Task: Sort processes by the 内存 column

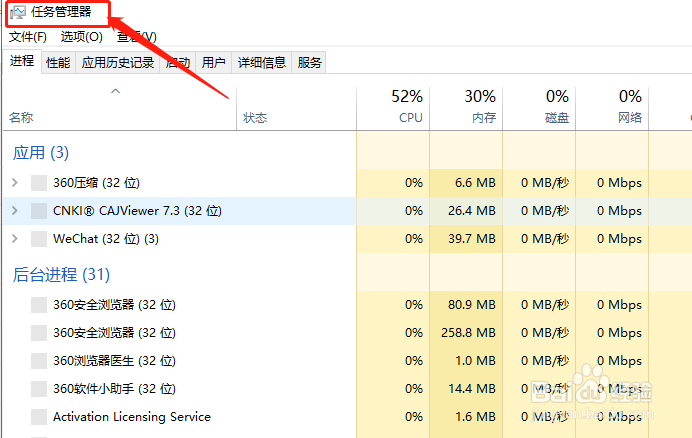Action: [x=466, y=109]
